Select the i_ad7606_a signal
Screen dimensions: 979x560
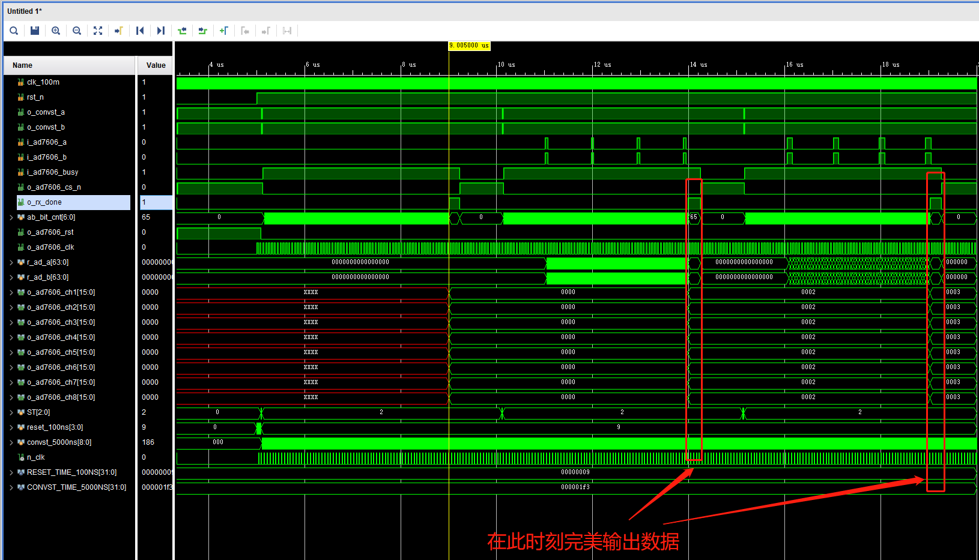coord(47,142)
